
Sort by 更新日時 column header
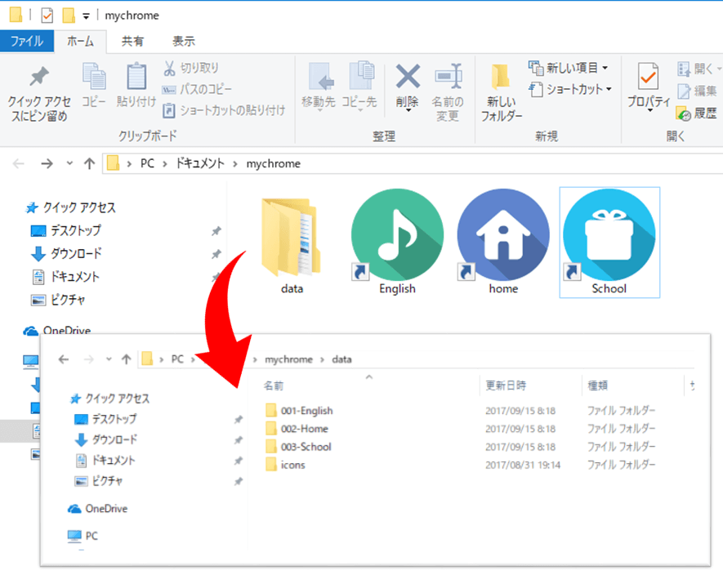[x=507, y=385]
